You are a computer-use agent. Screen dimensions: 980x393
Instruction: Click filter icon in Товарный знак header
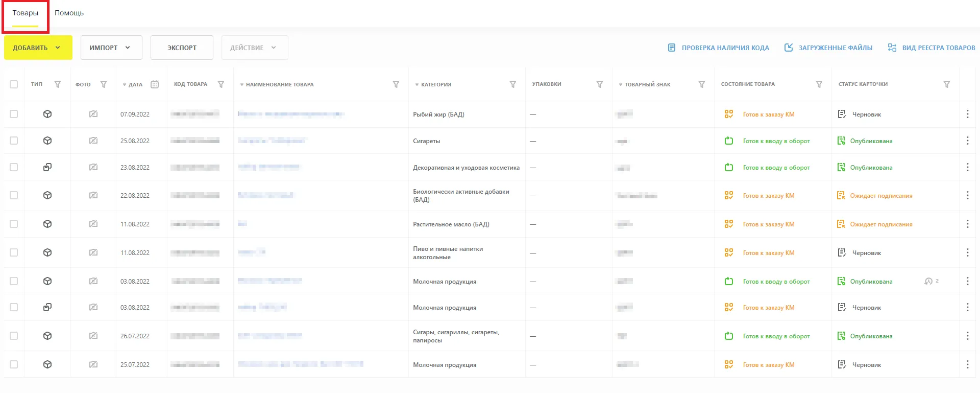[x=701, y=84]
